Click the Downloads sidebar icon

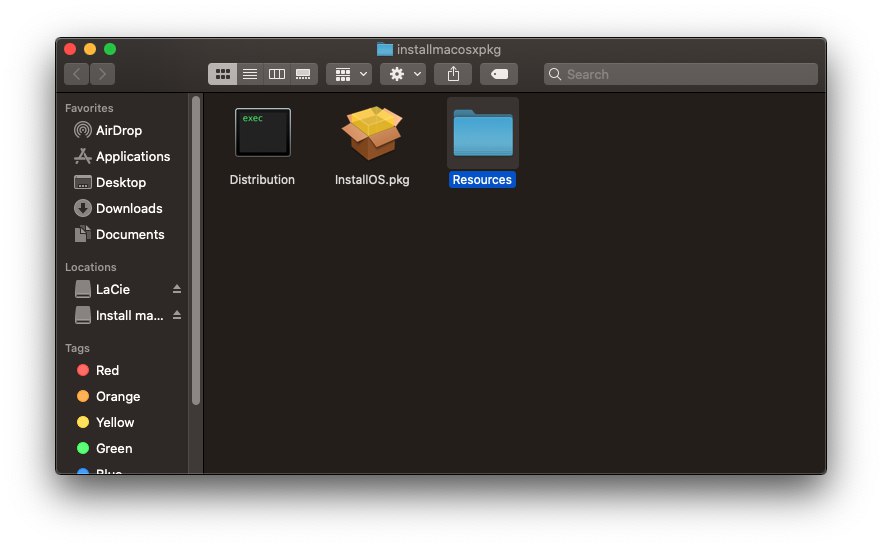point(83,208)
